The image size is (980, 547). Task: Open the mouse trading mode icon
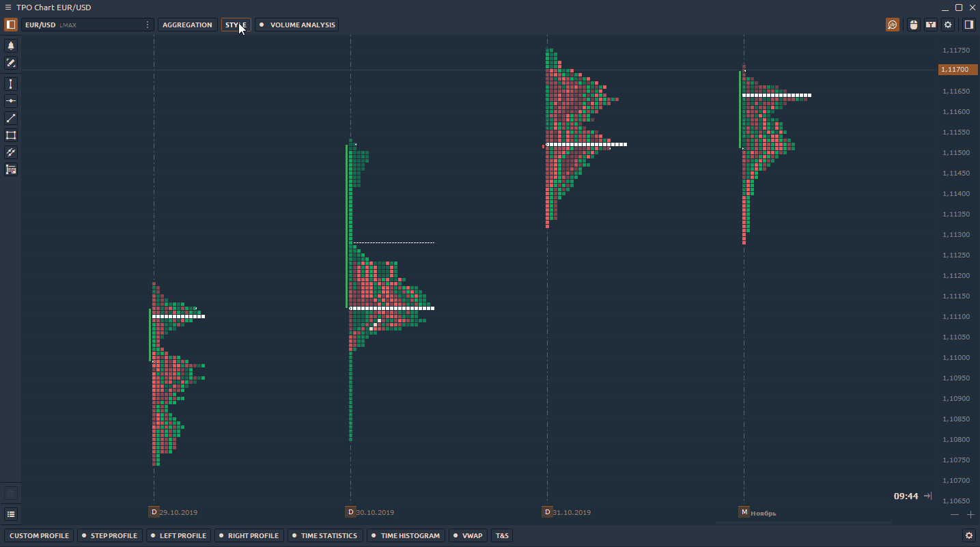pyautogui.click(x=914, y=25)
